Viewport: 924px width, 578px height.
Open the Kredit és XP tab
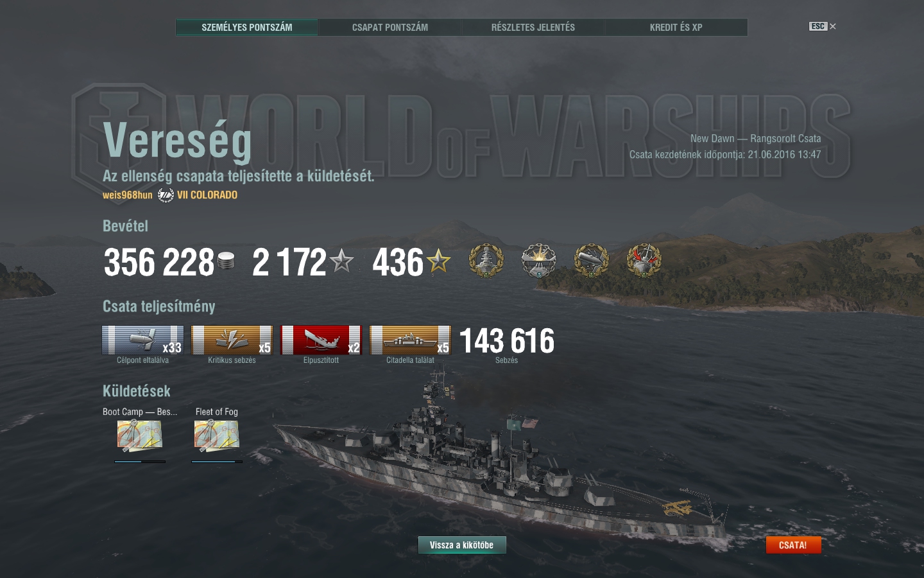pyautogui.click(x=676, y=27)
